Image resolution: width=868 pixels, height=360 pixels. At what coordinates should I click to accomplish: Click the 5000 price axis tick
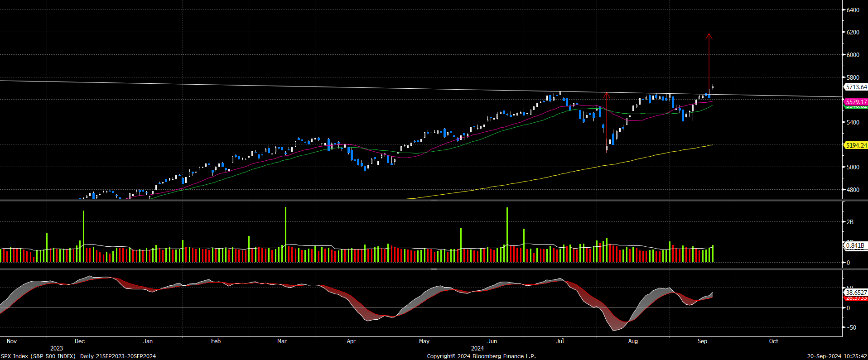click(x=853, y=167)
